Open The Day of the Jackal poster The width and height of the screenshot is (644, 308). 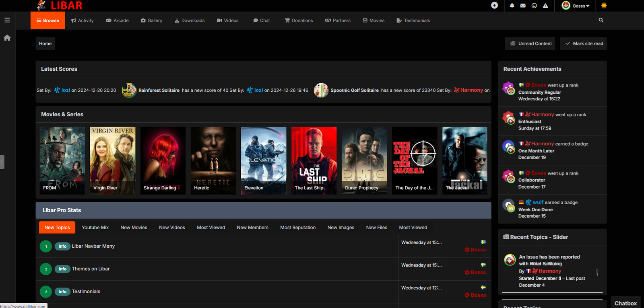click(x=415, y=160)
